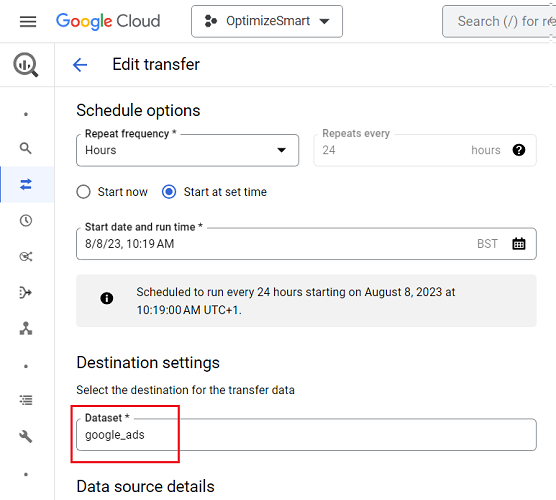Open the search magnifier in sidebar
This screenshot has height=500, width=556.
point(26,148)
